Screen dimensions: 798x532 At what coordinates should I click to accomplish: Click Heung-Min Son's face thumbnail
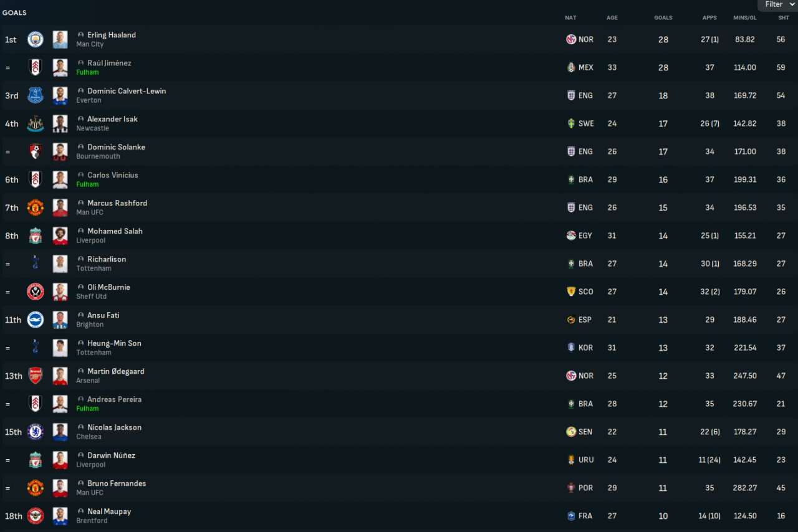pos(60,348)
